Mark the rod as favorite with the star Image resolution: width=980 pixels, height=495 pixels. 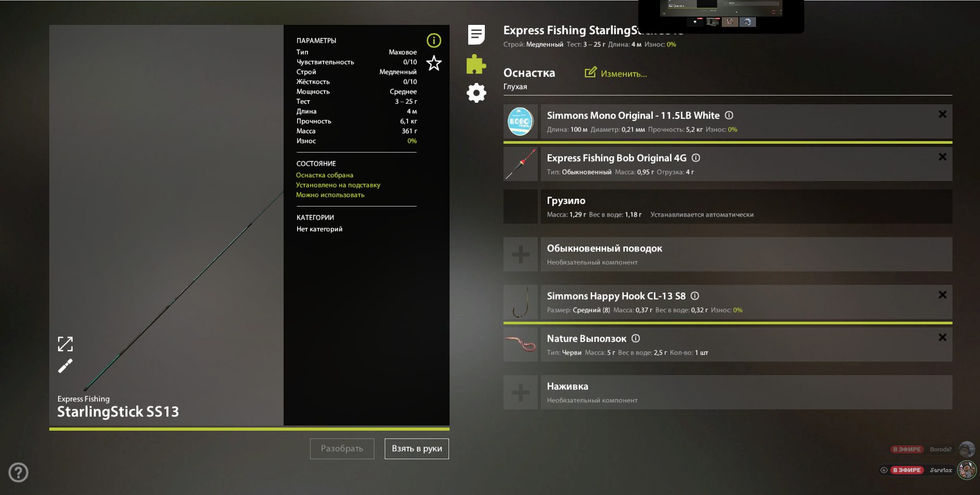pos(433,63)
